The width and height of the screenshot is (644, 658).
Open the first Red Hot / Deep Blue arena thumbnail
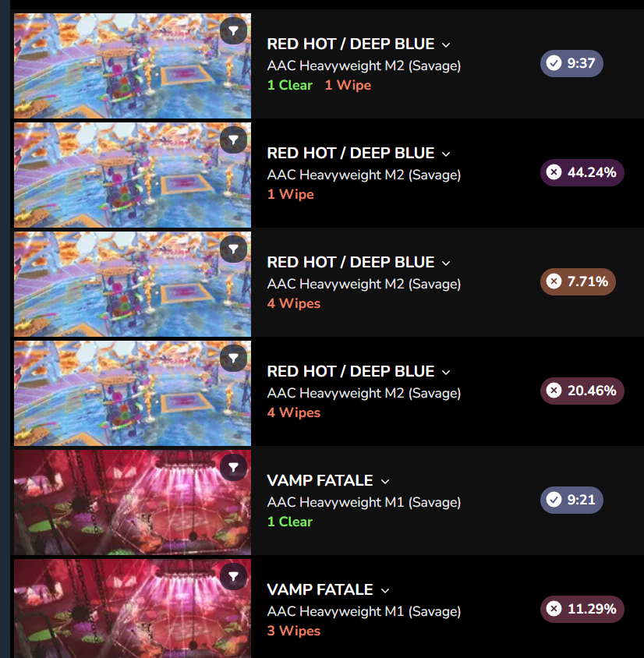133,66
